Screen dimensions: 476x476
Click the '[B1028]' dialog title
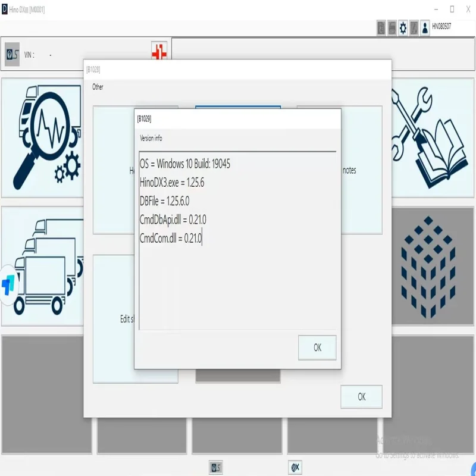click(93, 70)
